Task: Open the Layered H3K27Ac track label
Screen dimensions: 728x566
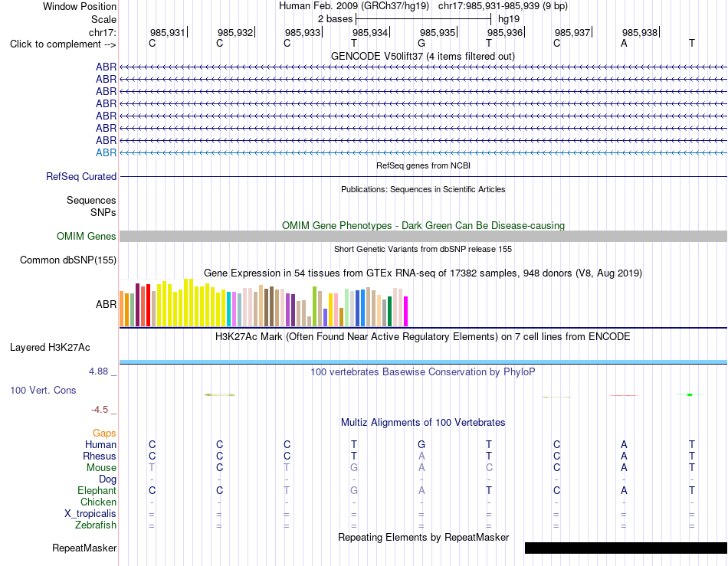Action: [x=50, y=348]
